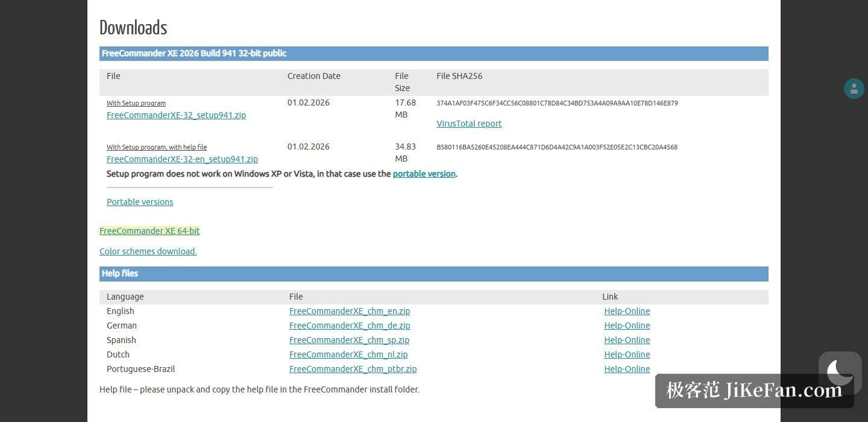Screen dimensions: 868x422
Task: Open Color schemes download link
Action: (148, 251)
